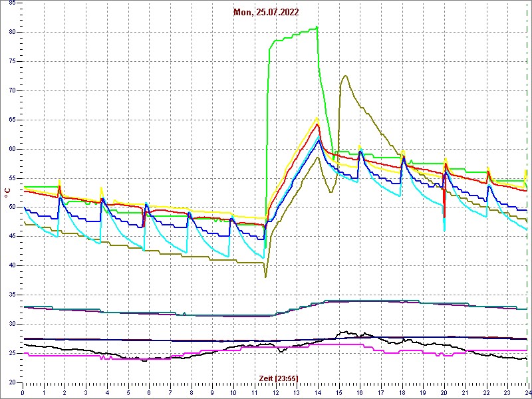Viewport: 532px width, 399px height.
Task: Select the 50 value on temperature axis
Action: click(11, 207)
